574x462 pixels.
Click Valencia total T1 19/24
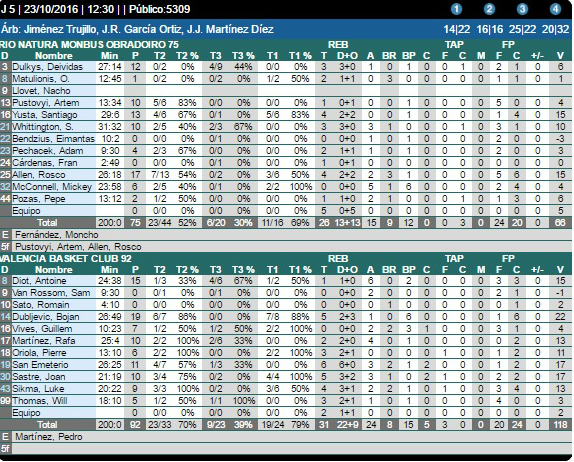[272, 425]
